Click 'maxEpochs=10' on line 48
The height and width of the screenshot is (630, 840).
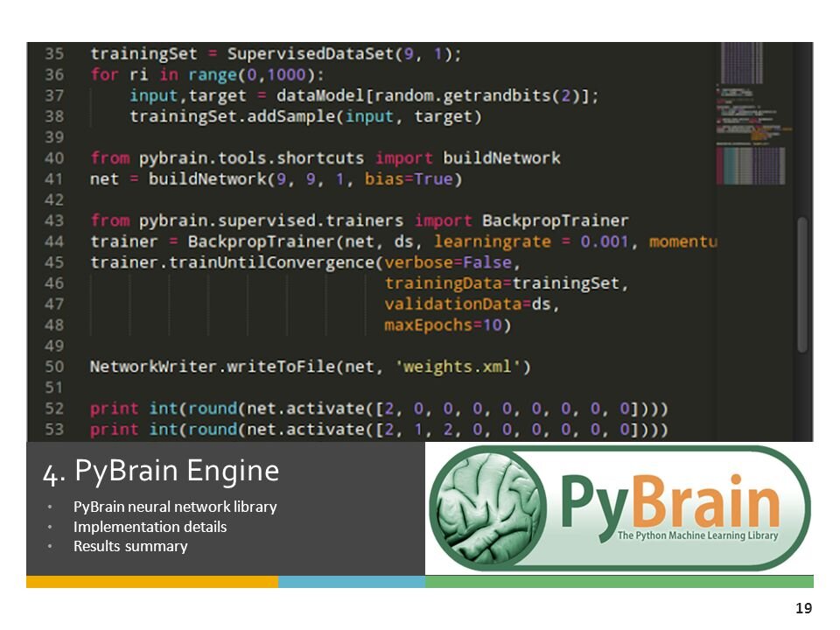[443, 325]
